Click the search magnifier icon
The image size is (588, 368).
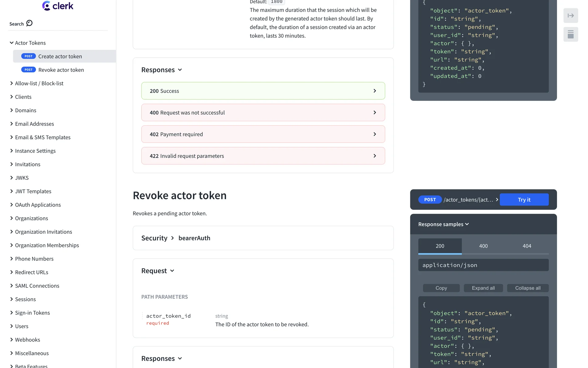tap(29, 23)
